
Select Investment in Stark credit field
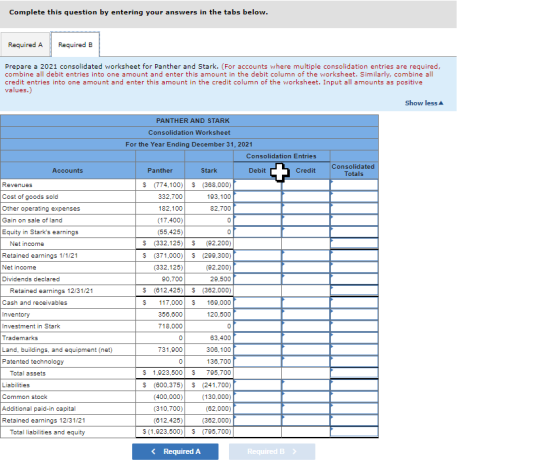tap(306, 326)
